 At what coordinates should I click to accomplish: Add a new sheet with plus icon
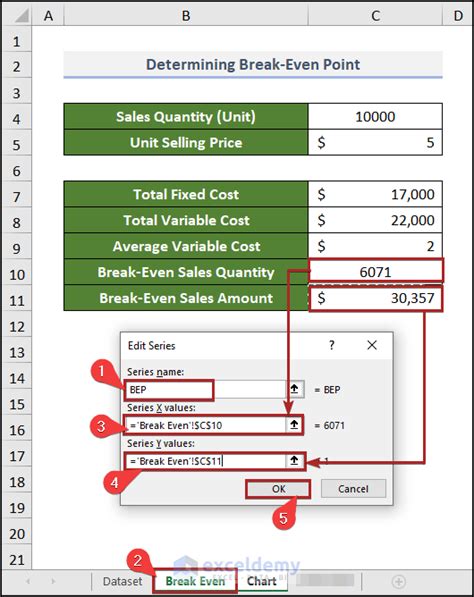(x=399, y=581)
